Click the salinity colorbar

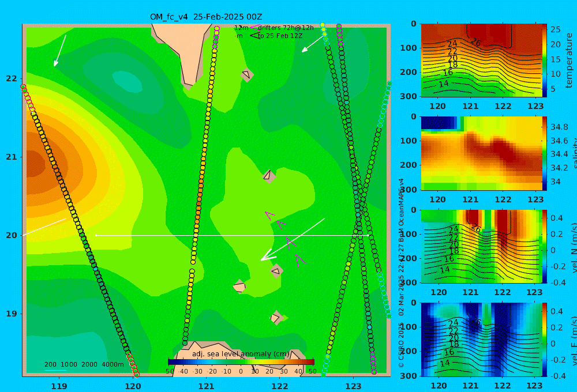(545, 153)
